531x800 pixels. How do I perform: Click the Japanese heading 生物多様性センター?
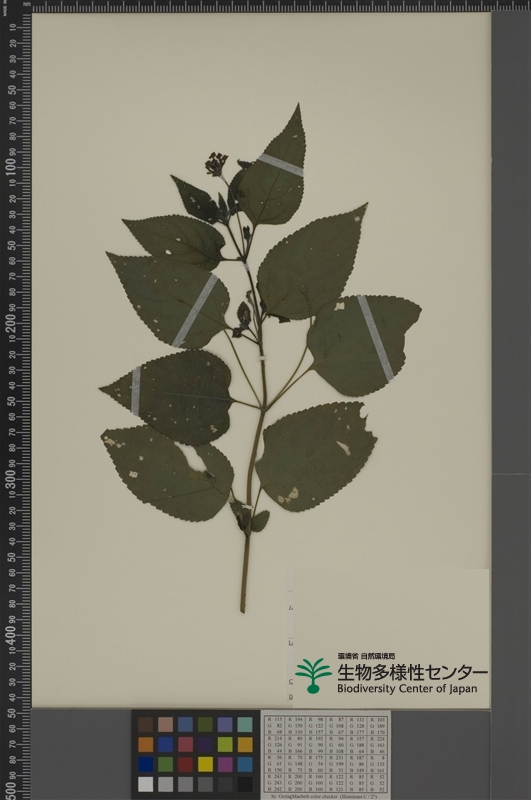pos(412,672)
